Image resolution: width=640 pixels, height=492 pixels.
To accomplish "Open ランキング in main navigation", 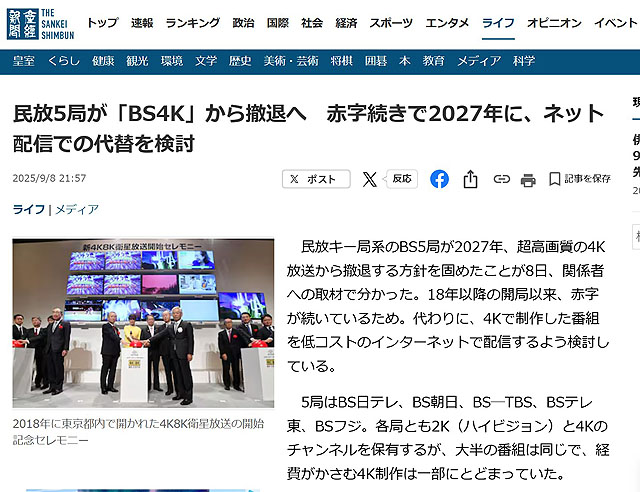I will click(x=193, y=23).
